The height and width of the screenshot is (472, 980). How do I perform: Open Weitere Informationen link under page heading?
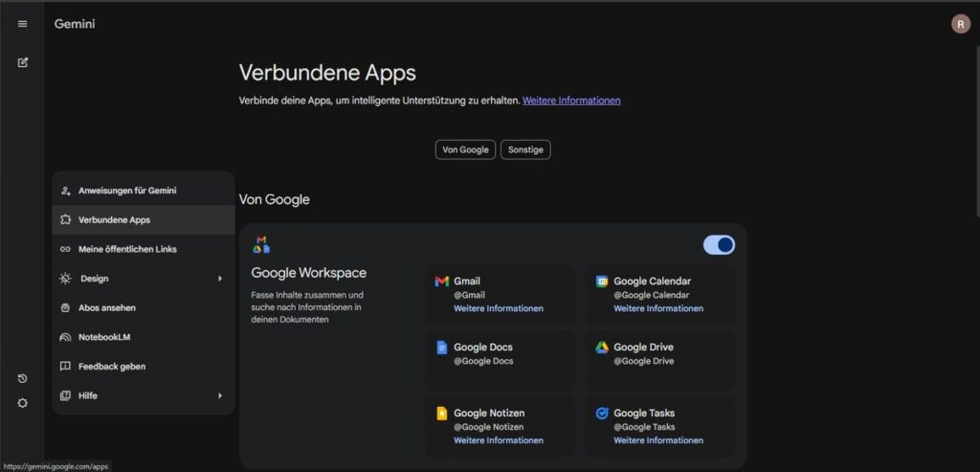click(571, 101)
